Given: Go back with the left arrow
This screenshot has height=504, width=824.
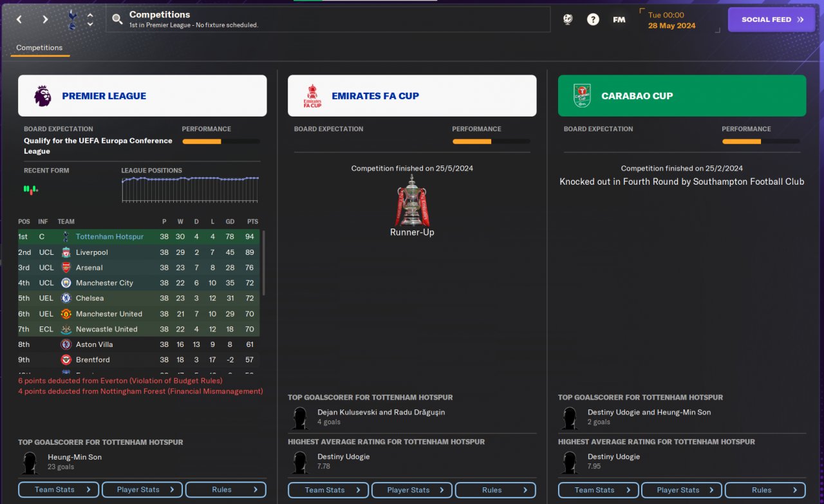Looking at the screenshot, I should [x=19, y=19].
